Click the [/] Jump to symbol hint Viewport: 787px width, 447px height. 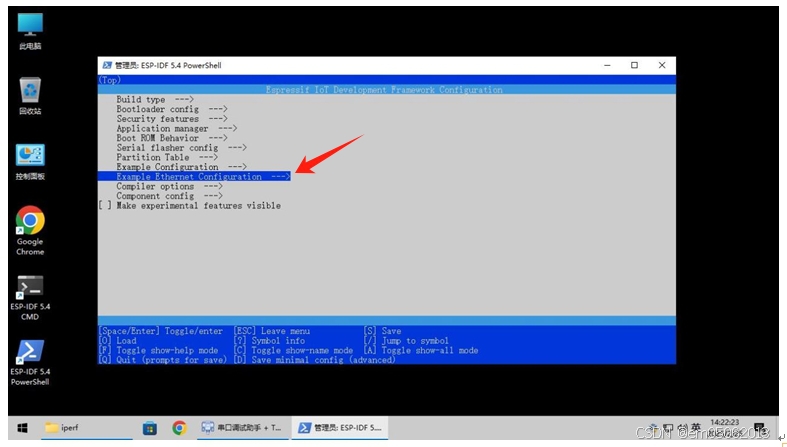(406, 341)
